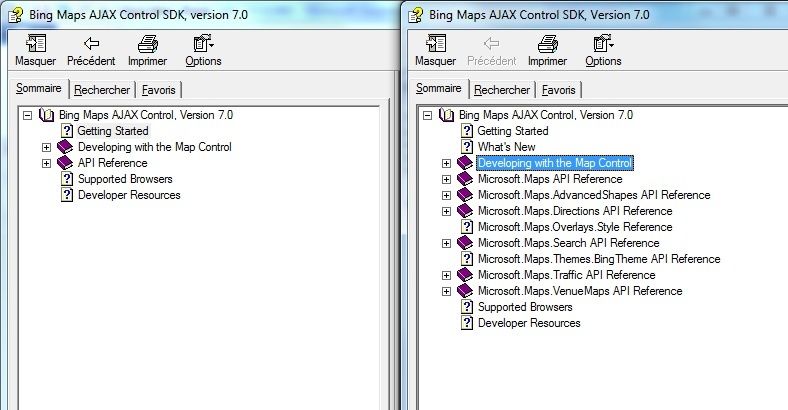Click open-book root icon in left tree
The width and height of the screenshot is (788, 410).
pos(46,115)
